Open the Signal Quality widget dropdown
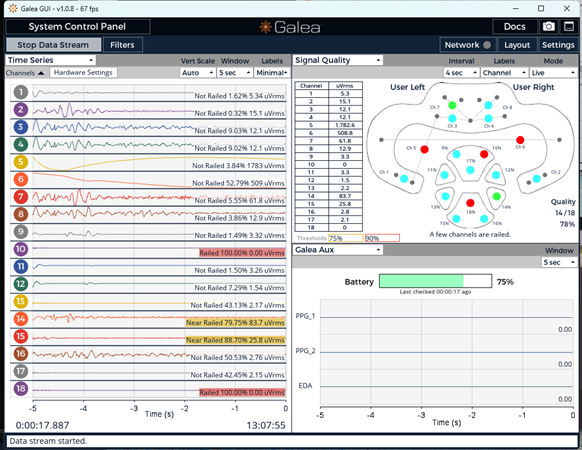 click(x=338, y=60)
